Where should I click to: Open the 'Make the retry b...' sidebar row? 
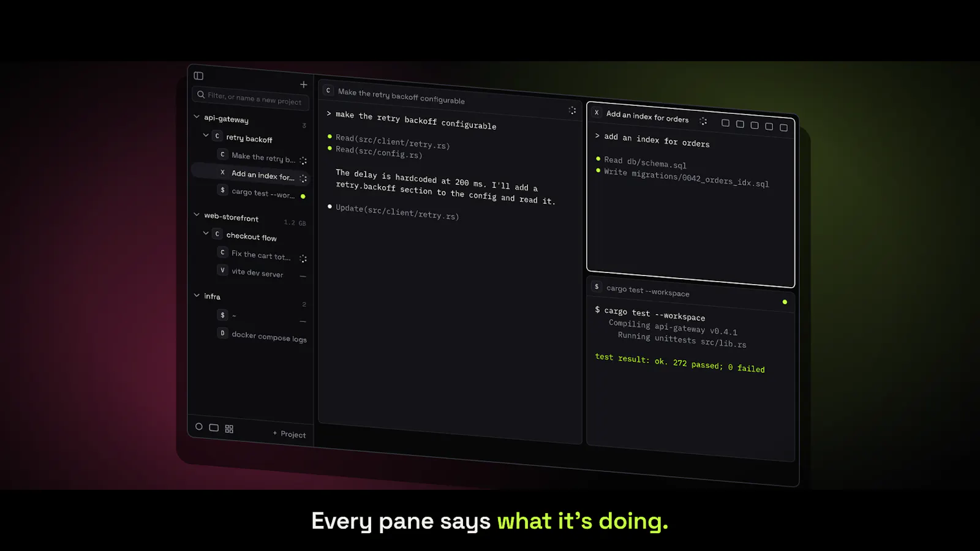[x=251, y=157]
